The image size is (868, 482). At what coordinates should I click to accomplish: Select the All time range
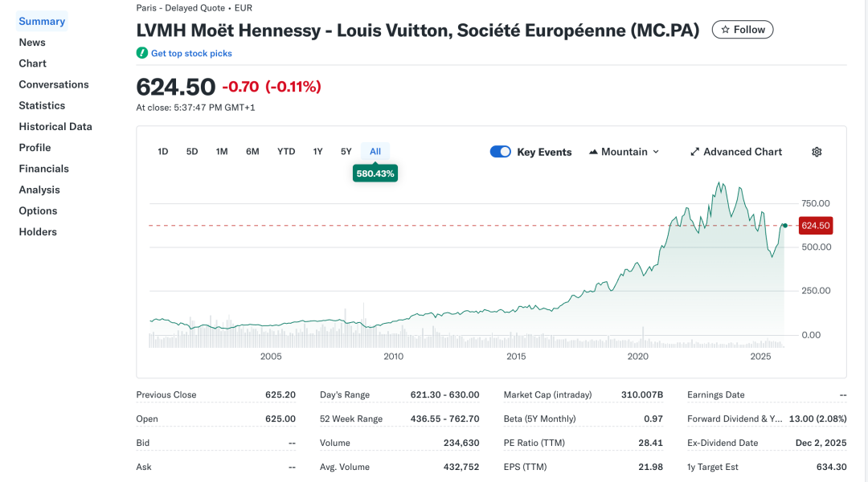pos(375,151)
